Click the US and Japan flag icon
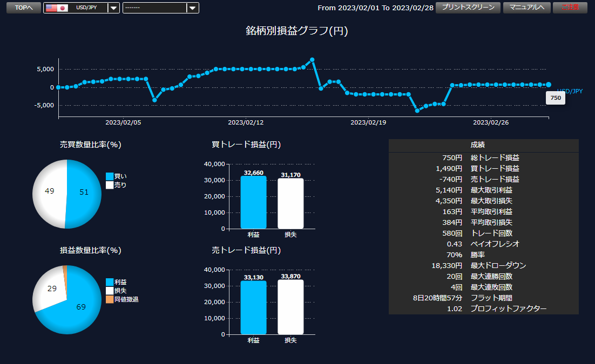 point(57,8)
